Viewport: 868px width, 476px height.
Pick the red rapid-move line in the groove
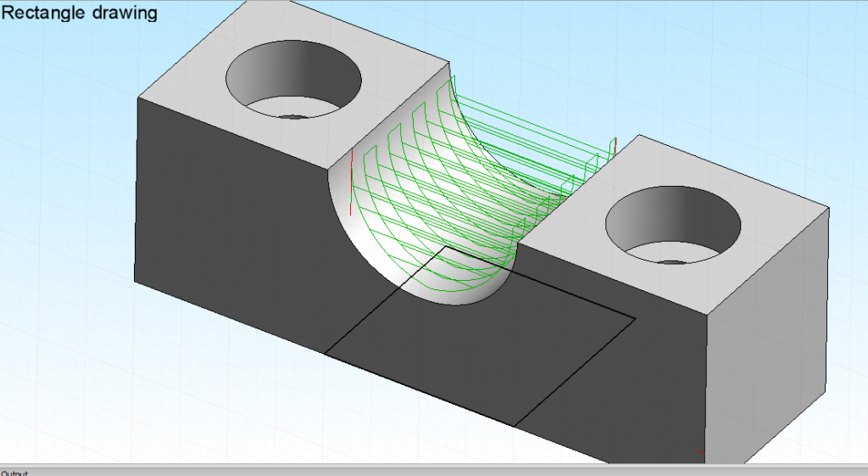(352, 182)
